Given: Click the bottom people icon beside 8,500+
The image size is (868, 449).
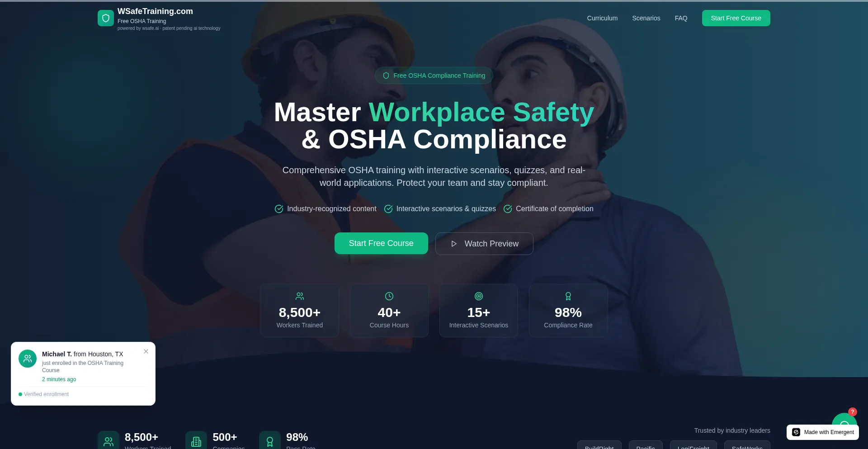Looking at the screenshot, I should (x=108, y=441).
